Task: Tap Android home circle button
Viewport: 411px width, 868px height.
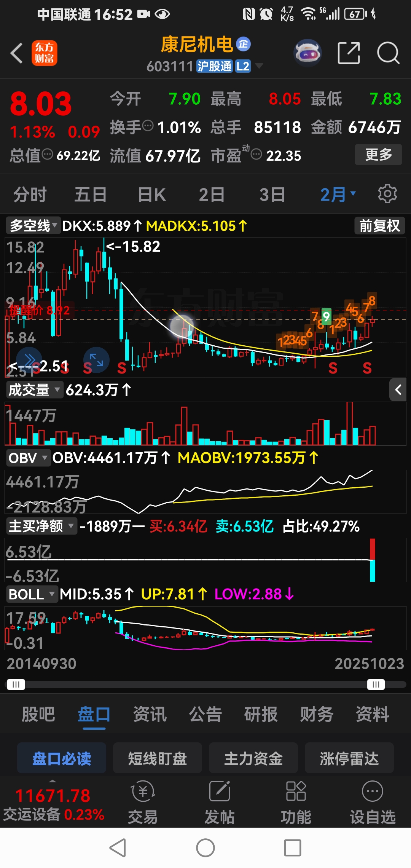Action: [x=205, y=848]
